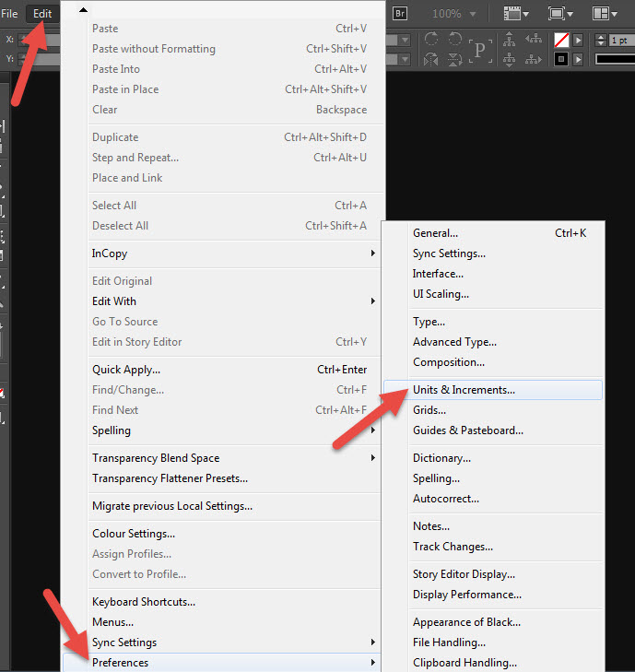Viewport: 635px width, 672px height.
Task: Click the Select Next Object icon
Action: click(534, 59)
